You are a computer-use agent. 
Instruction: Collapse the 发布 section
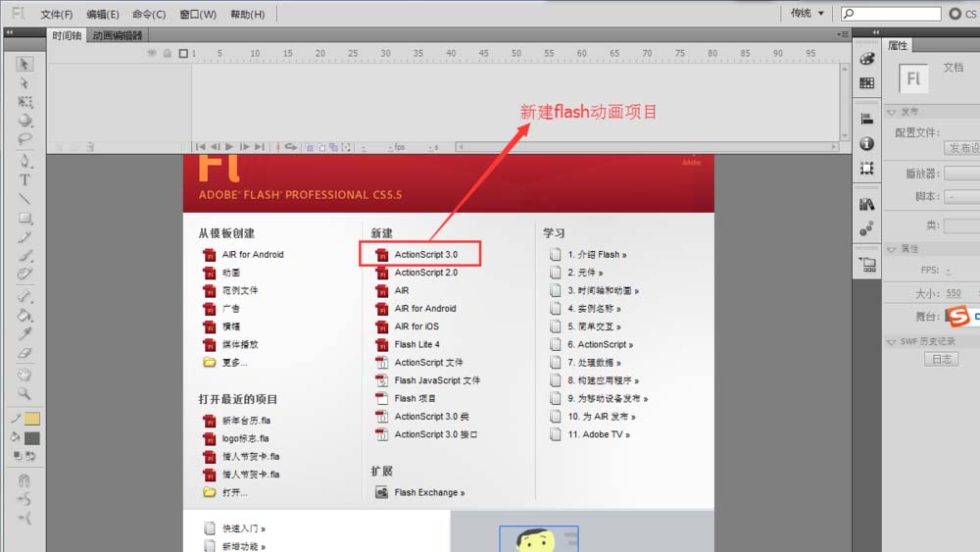coord(891,112)
